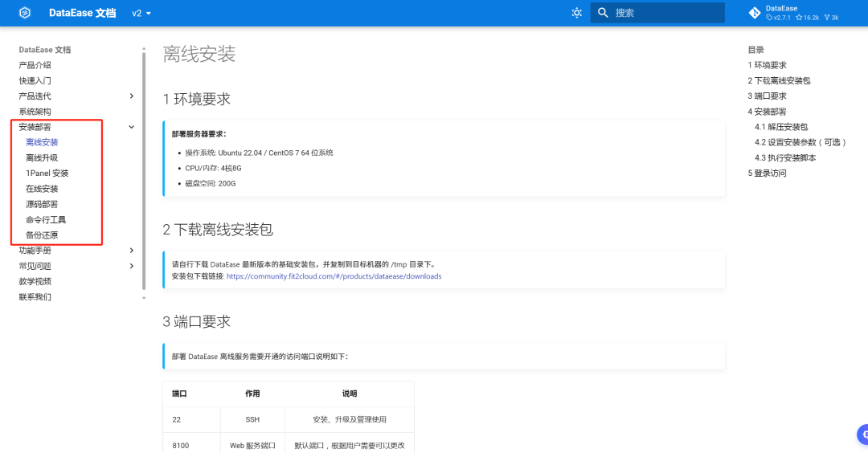Viewport: 868px width, 453px height.
Task: Click the sidebar scroll-up arrow
Action: point(144,49)
